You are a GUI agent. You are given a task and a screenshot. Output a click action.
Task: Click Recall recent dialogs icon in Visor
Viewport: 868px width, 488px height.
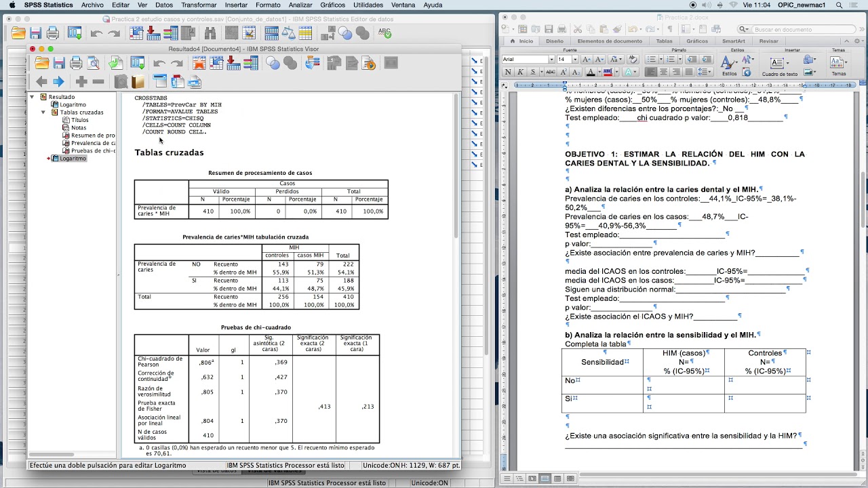[x=138, y=63]
